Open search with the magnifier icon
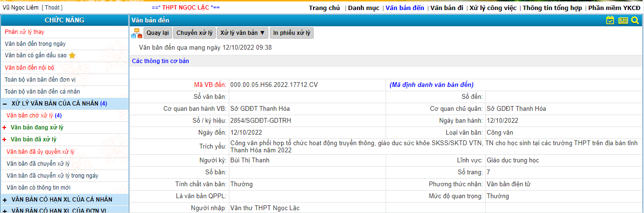644x213 pixels. click(634, 21)
